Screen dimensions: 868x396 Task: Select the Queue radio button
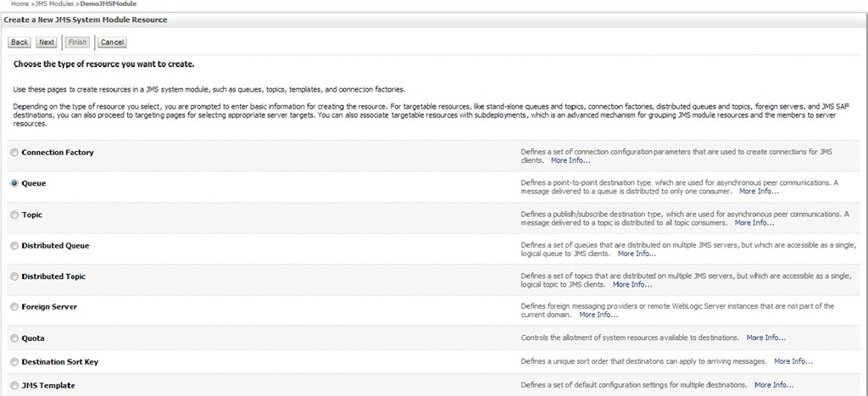[x=14, y=183]
